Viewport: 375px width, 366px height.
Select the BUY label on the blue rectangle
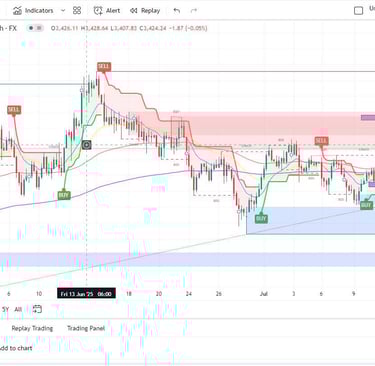coord(261,219)
